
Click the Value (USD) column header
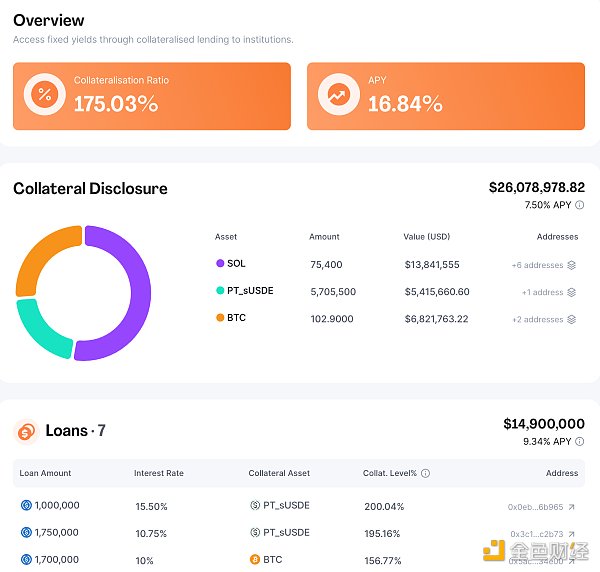(x=427, y=237)
